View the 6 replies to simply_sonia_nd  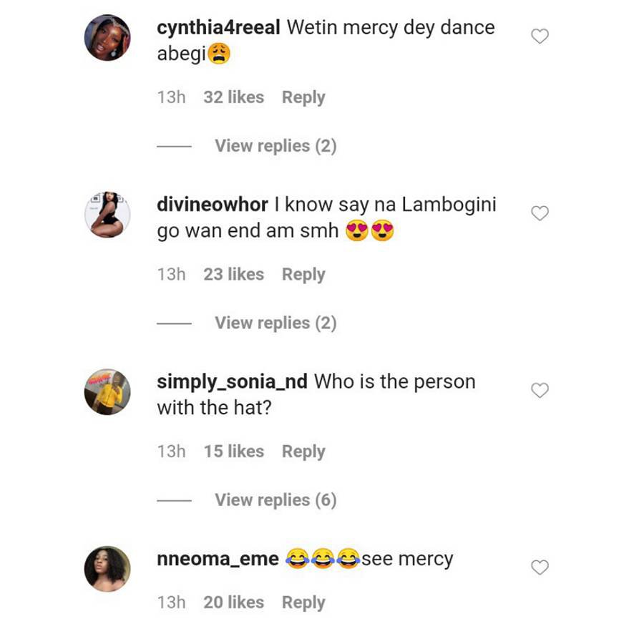click(275, 500)
